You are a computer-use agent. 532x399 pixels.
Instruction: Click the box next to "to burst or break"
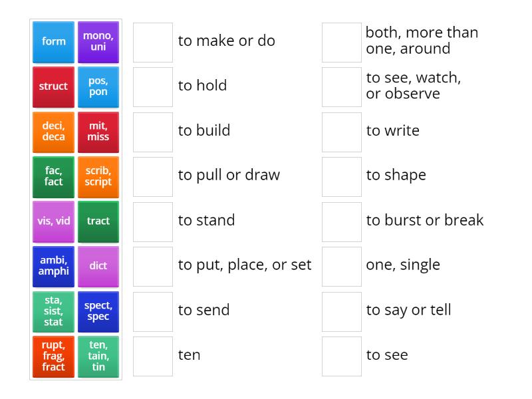[341, 221]
